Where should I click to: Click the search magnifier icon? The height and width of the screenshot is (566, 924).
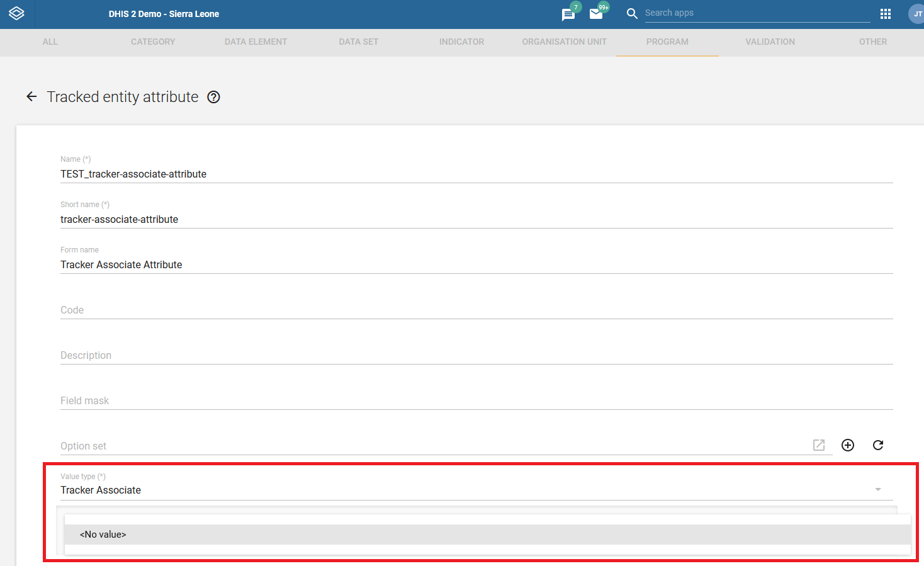[632, 13]
